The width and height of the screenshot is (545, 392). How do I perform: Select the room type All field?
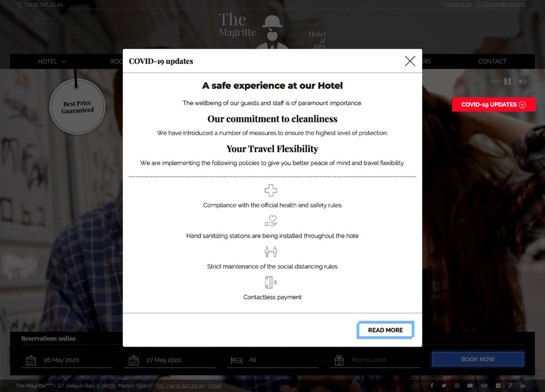[x=272, y=360]
